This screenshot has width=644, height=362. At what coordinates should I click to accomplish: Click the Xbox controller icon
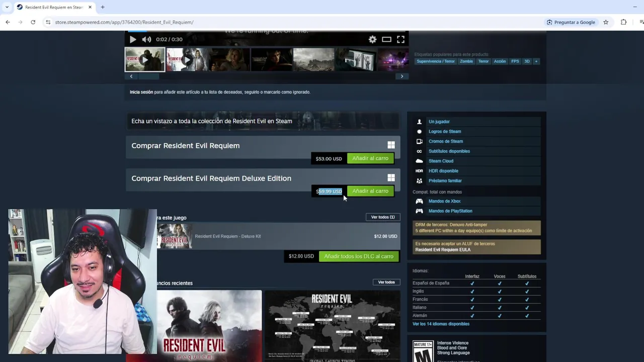click(419, 201)
